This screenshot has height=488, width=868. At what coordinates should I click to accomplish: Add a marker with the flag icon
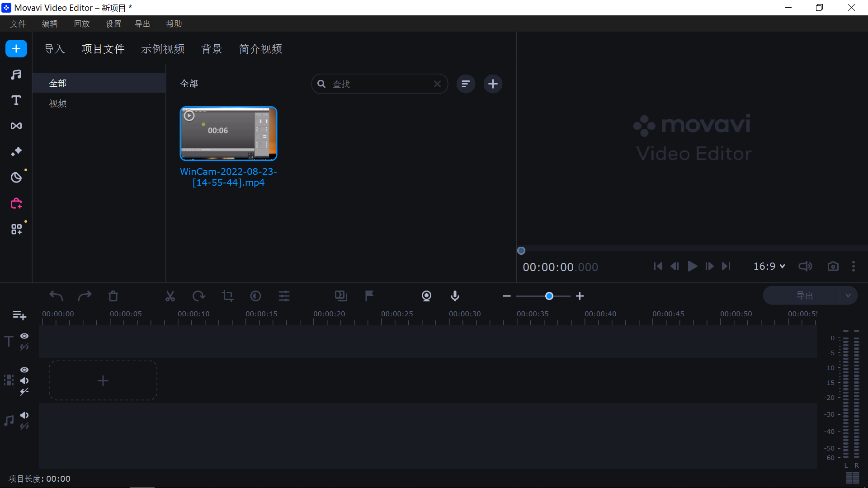pos(369,296)
